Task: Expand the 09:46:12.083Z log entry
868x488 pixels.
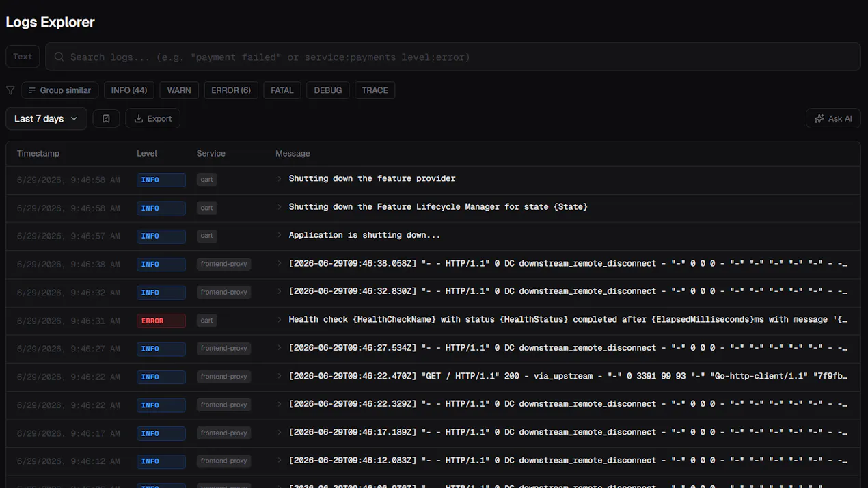Action: point(280,461)
